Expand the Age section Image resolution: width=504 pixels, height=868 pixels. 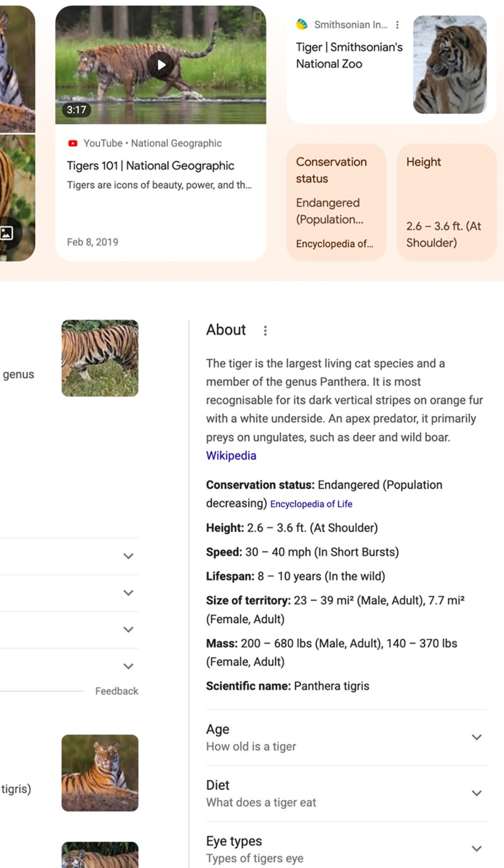pos(476,737)
